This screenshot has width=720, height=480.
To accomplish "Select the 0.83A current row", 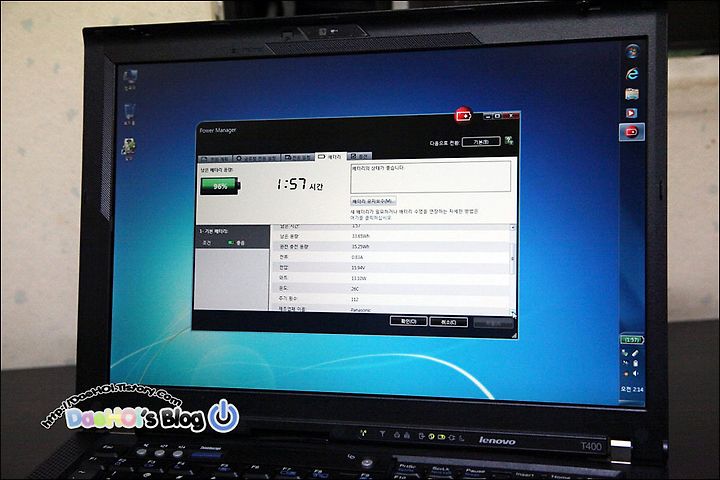I will (x=391, y=257).
